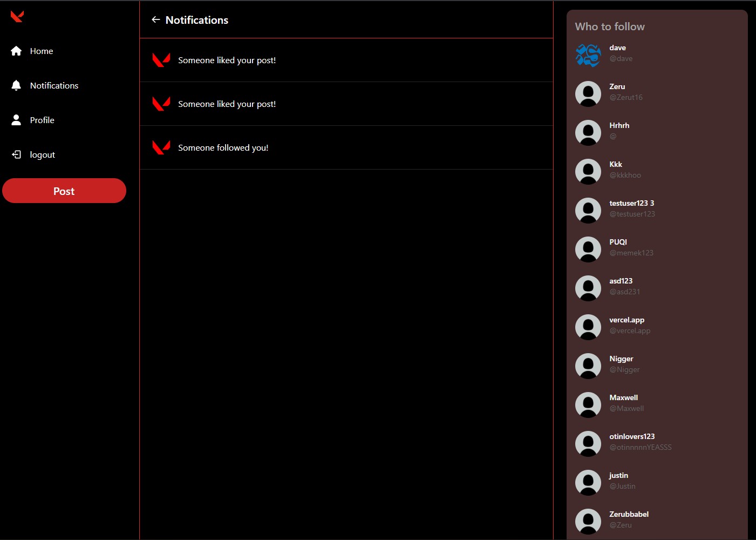The image size is (756, 540).
Task: Select the @kkkhoo handle in Who to follow
Action: tap(625, 175)
